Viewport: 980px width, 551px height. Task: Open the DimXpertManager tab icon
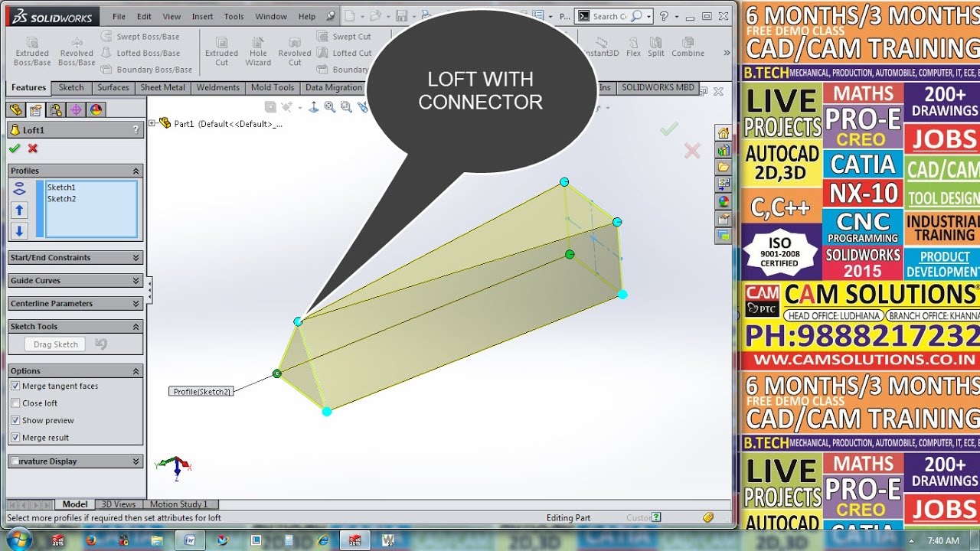[x=76, y=109]
